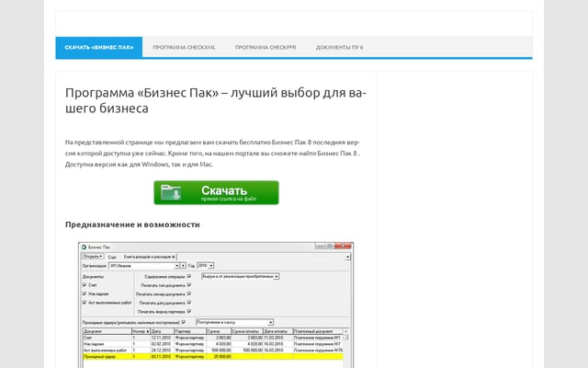Close the Книга доходов и расходов tab
The height and width of the screenshot is (368, 588).
pos(174,257)
